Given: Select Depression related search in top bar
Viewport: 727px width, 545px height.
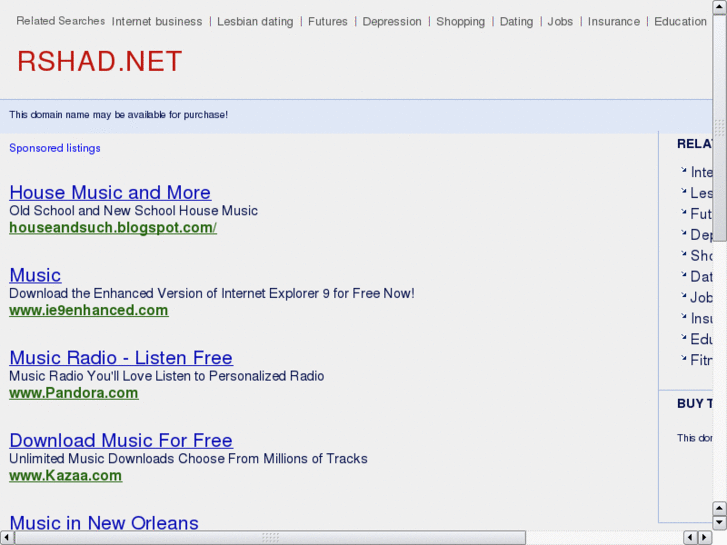Looking at the screenshot, I should 392,22.
